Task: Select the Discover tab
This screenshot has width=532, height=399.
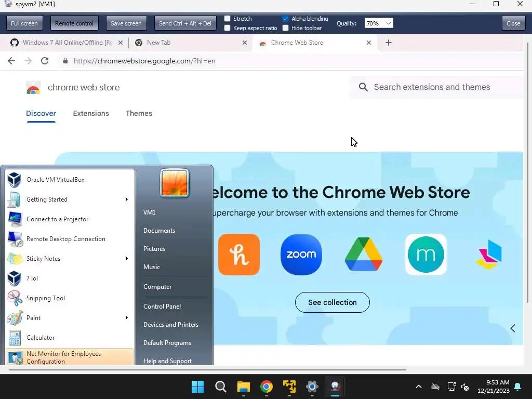Action: pos(41,114)
